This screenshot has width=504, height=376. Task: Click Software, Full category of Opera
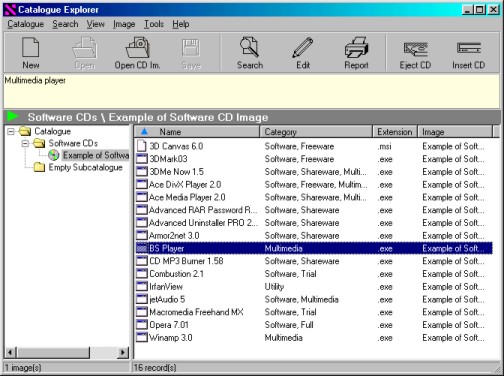click(289, 325)
